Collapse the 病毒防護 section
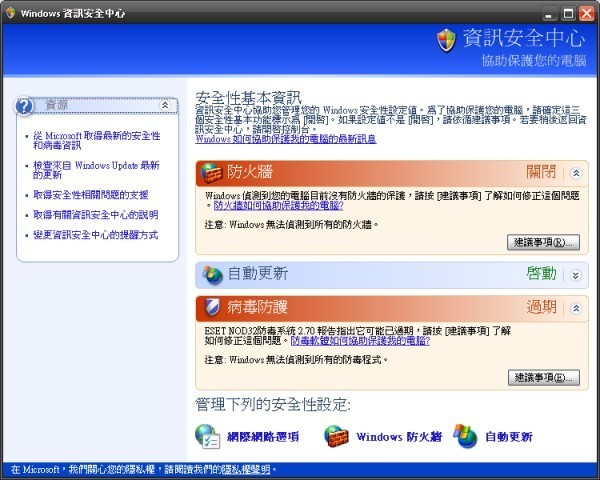This screenshot has height=480, width=600. (x=576, y=308)
